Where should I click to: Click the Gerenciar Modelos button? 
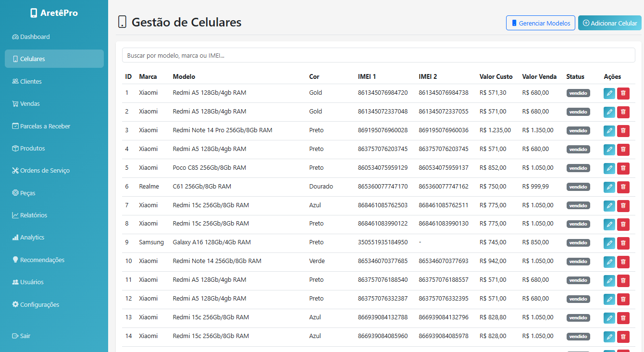pyautogui.click(x=540, y=23)
